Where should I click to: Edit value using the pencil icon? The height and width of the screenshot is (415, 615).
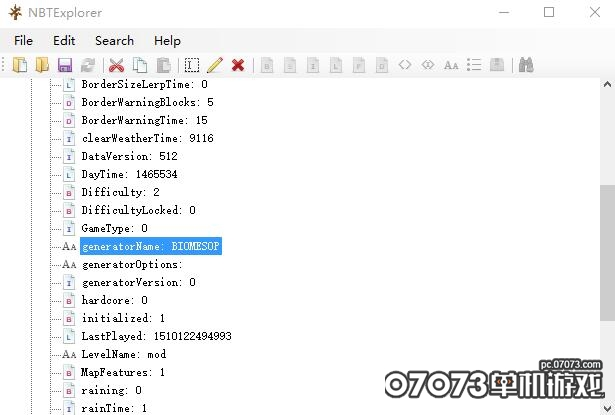(215, 65)
